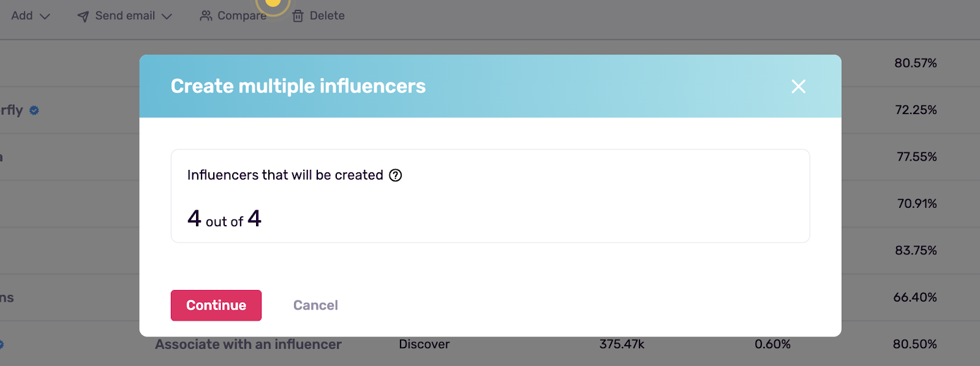Click the 0.60% engagement value
Screen dimensions: 980x366
[772, 345]
